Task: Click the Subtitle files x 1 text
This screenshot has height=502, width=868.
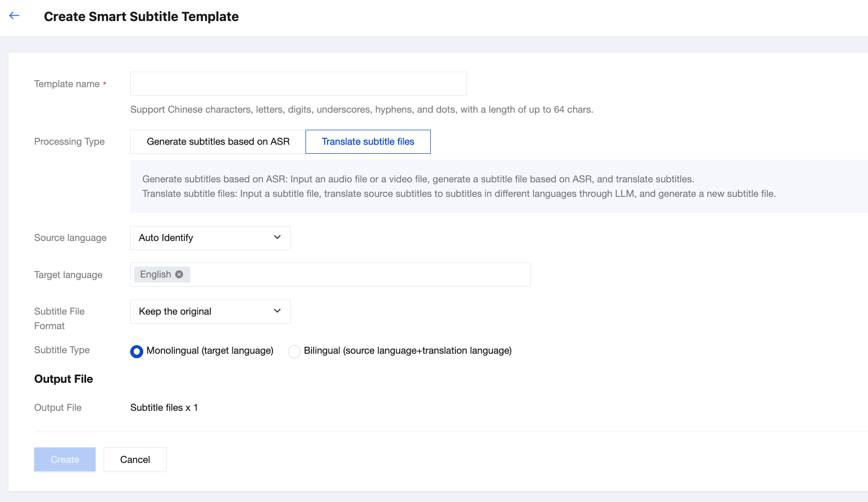Action: [164, 408]
